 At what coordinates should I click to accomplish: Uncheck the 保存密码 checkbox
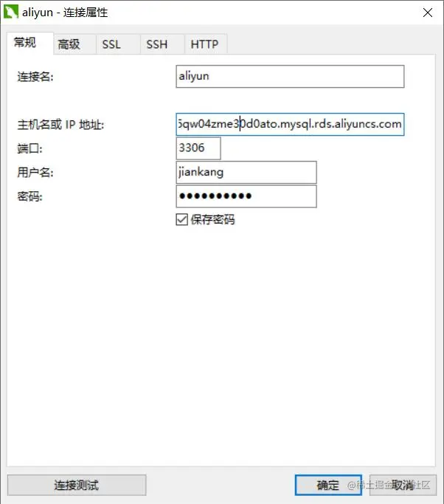182,220
